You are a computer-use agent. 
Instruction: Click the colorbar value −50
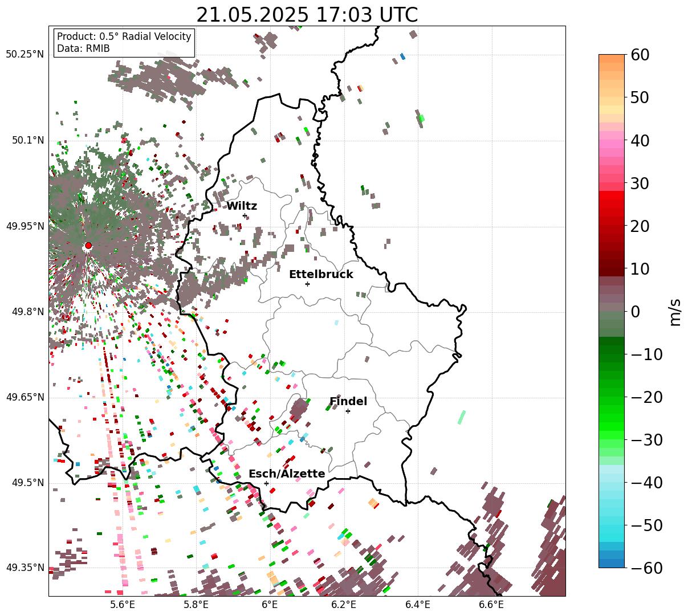[x=646, y=525]
